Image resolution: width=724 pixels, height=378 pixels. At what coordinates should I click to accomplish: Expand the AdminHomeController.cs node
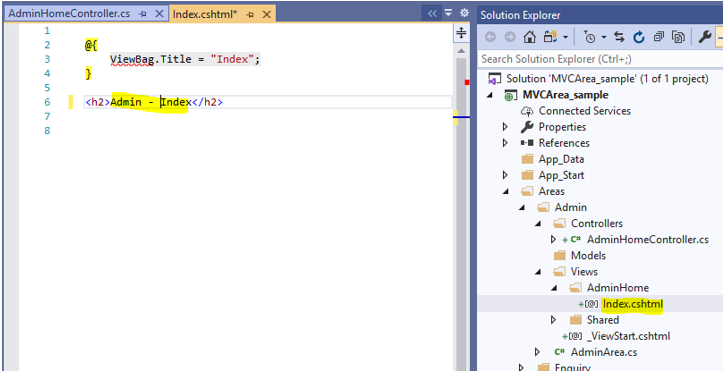pos(553,240)
